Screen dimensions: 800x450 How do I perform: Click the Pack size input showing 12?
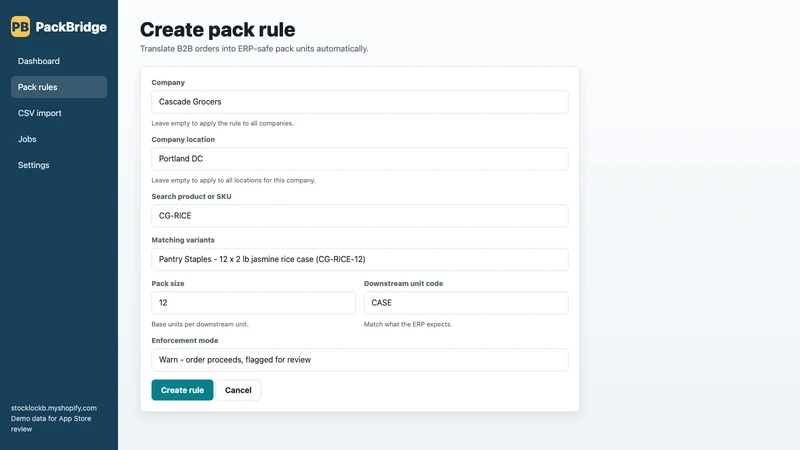click(254, 303)
